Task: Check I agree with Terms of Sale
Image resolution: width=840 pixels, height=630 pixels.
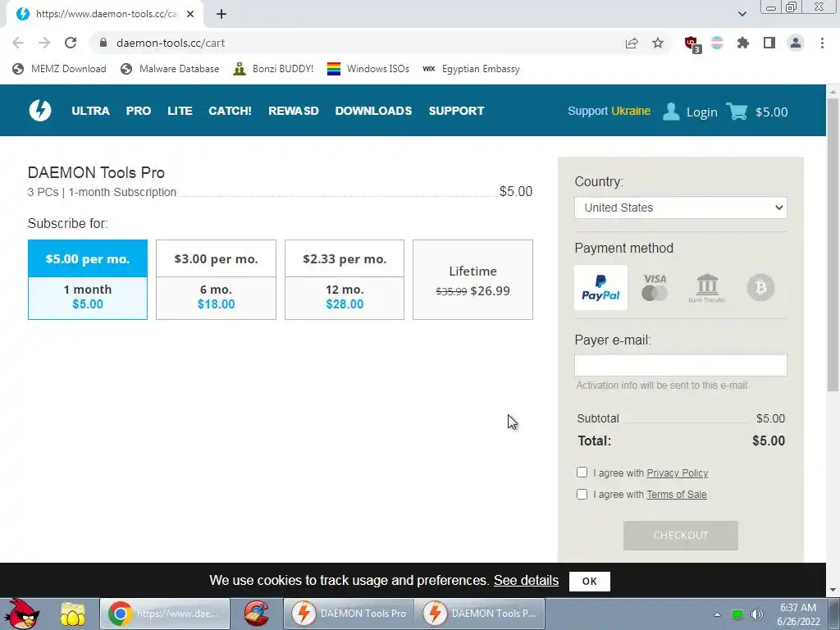Action: click(582, 494)
